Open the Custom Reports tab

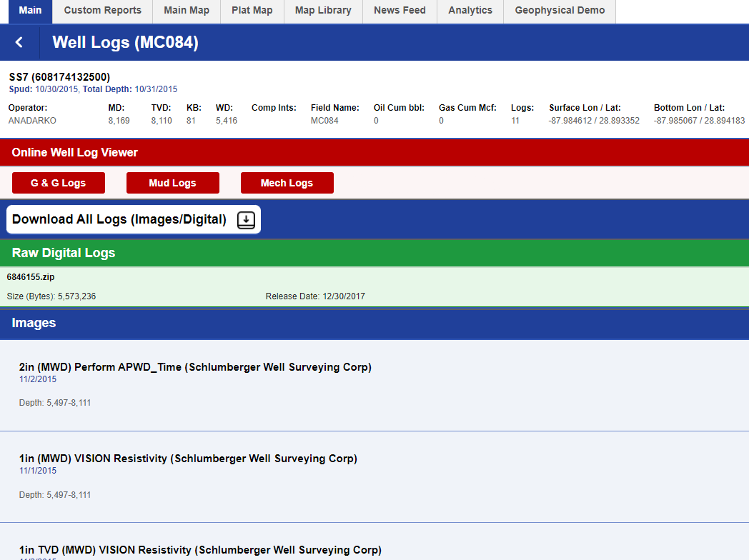point(102,11)
